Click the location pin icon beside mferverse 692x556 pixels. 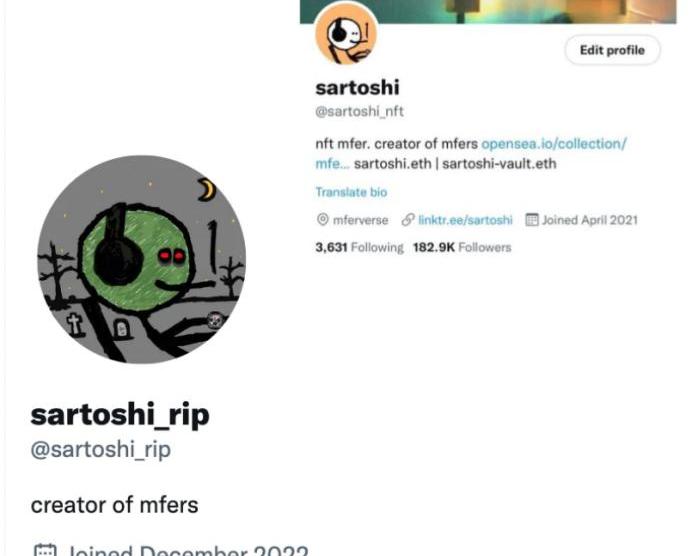point(323,219)
